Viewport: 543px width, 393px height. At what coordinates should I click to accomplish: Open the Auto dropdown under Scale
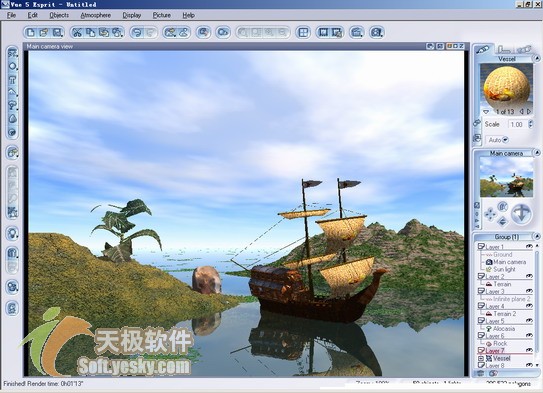[505, 140]
